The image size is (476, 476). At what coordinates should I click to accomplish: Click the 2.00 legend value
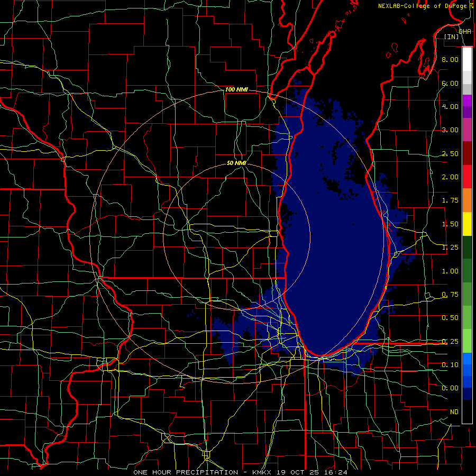pos(450,177)
